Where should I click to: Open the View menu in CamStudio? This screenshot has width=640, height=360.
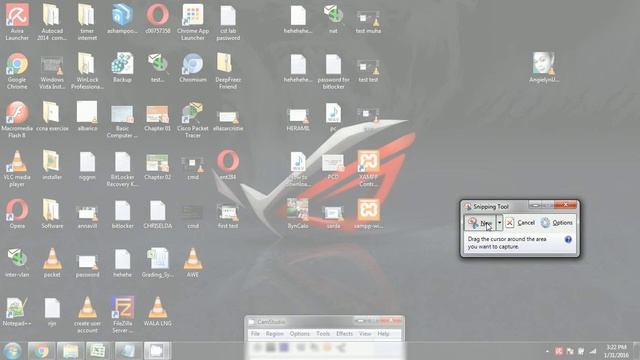[x=365, y=334]
